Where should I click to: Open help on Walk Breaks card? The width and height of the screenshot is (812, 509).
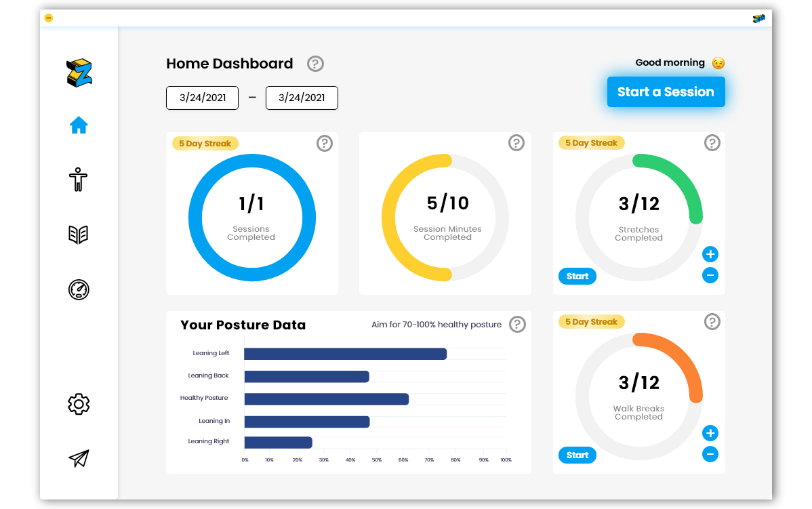[712, 321]
